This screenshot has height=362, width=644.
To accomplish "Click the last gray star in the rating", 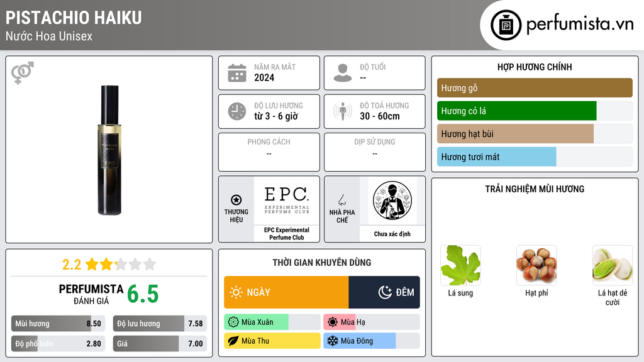I will click(150, 264).
